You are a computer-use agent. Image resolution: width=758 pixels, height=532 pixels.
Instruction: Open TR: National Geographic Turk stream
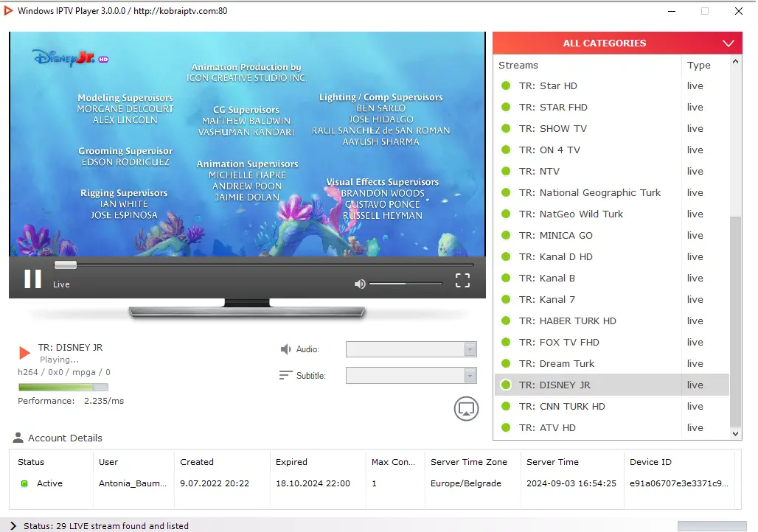coord(611,193)
